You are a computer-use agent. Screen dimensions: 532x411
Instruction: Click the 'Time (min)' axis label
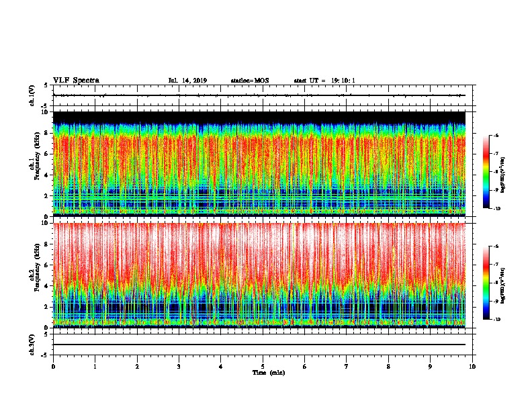[269, 373]
